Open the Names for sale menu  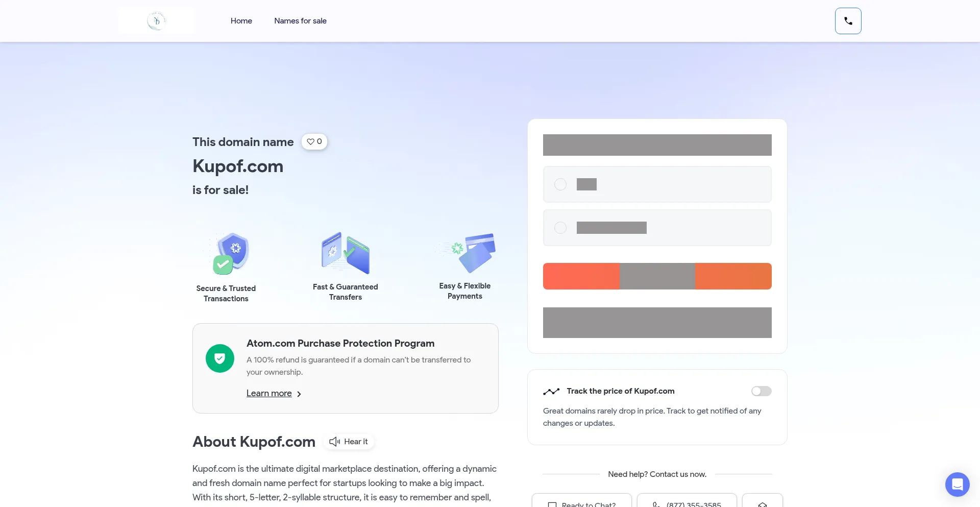coord(300,21)
